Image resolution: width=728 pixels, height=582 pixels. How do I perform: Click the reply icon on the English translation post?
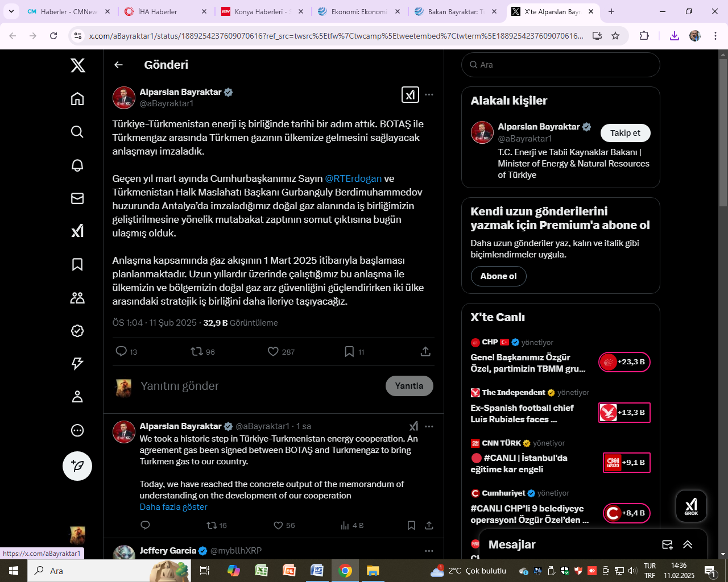point(145,525)
